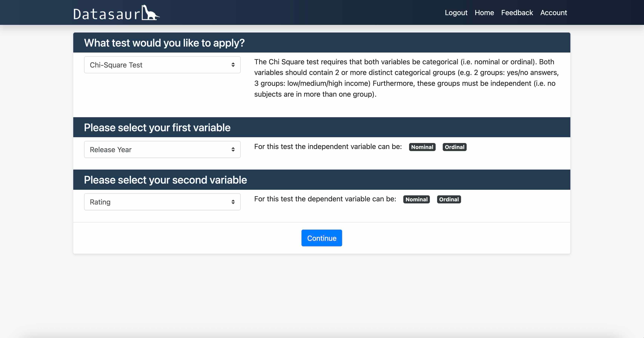
Task: Click the Nominal badge for dependent variable
Action: click(x=416, y=199)
